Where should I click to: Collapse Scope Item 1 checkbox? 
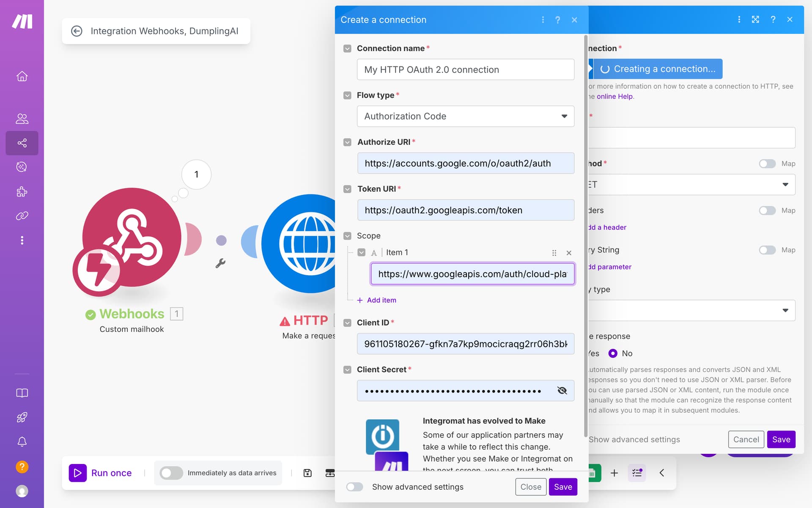(361, 252)
